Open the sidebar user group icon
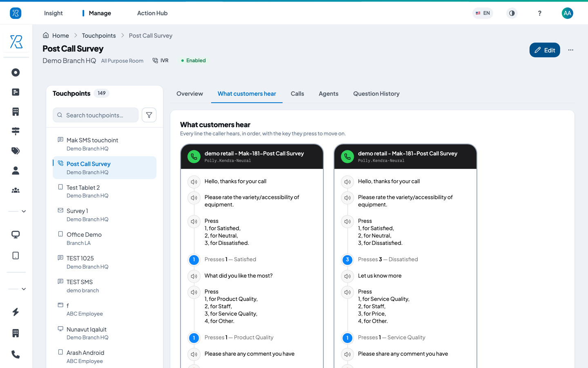The image size is (588, 368). coord(16,190)
